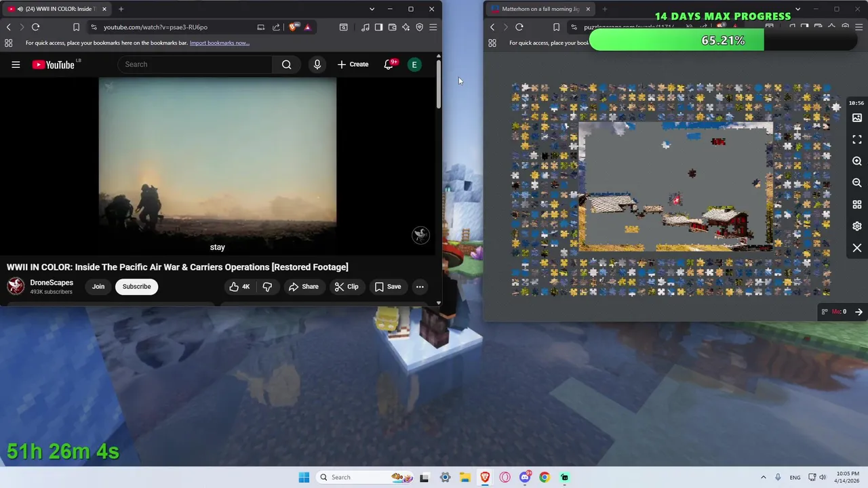Open more actions three-dot menu below video
868x488 pixels.
click(x=420, y=287)
